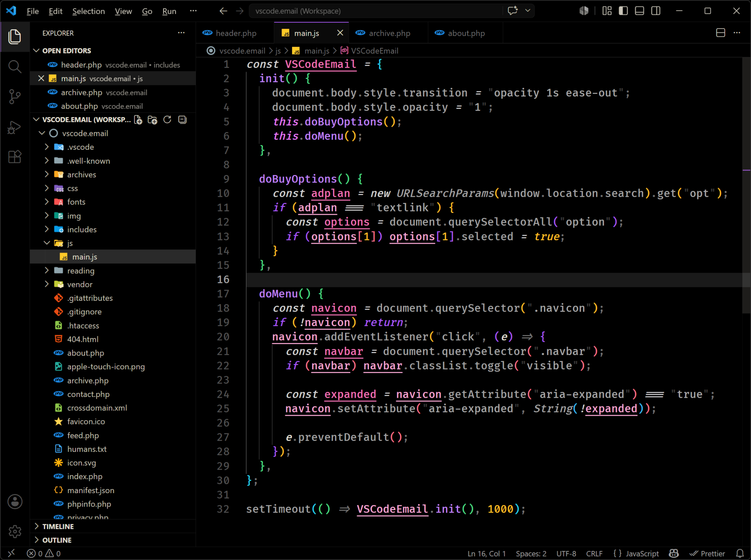Open notifications bell in status bar

pos(740,553)
